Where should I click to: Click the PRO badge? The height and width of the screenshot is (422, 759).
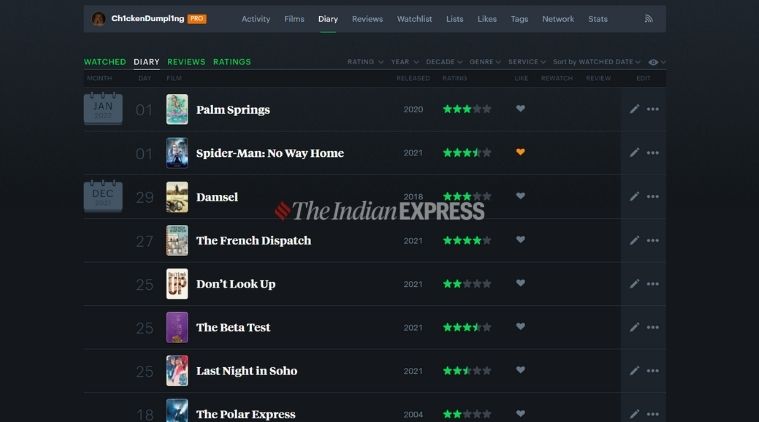pyautogui.click(x=197, y=19)
